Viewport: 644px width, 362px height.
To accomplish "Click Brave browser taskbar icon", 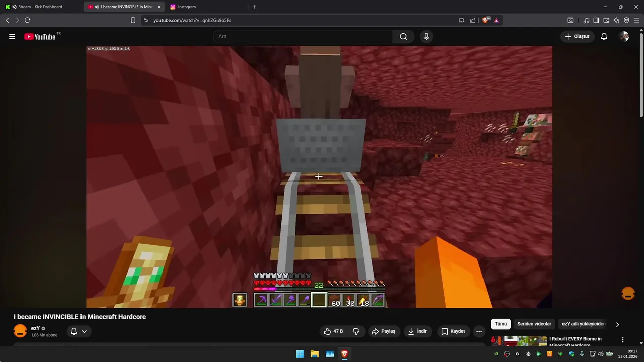I will click(345, 354).
